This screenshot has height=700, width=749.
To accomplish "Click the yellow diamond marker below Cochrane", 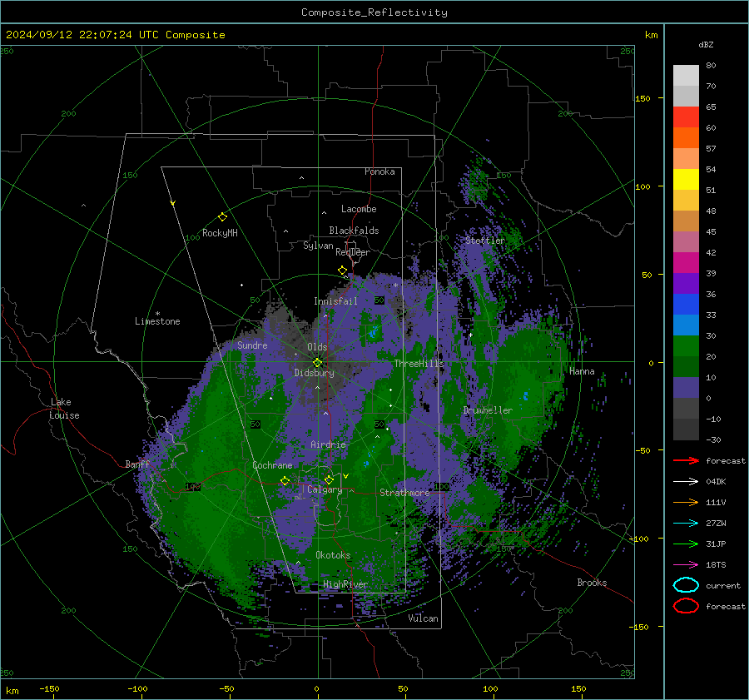I will point(285,480).
